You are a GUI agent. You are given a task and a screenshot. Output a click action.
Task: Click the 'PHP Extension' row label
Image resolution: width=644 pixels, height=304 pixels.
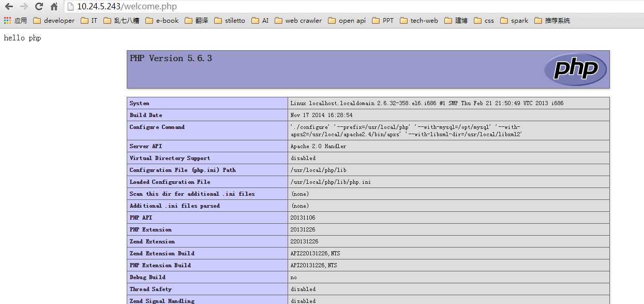151,229
